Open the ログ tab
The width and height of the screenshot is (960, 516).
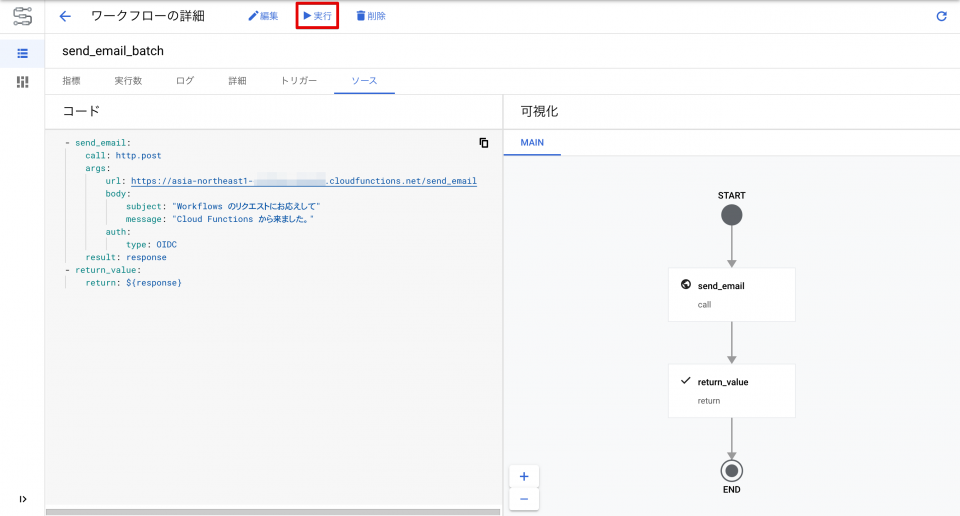(x=185, y=81)
